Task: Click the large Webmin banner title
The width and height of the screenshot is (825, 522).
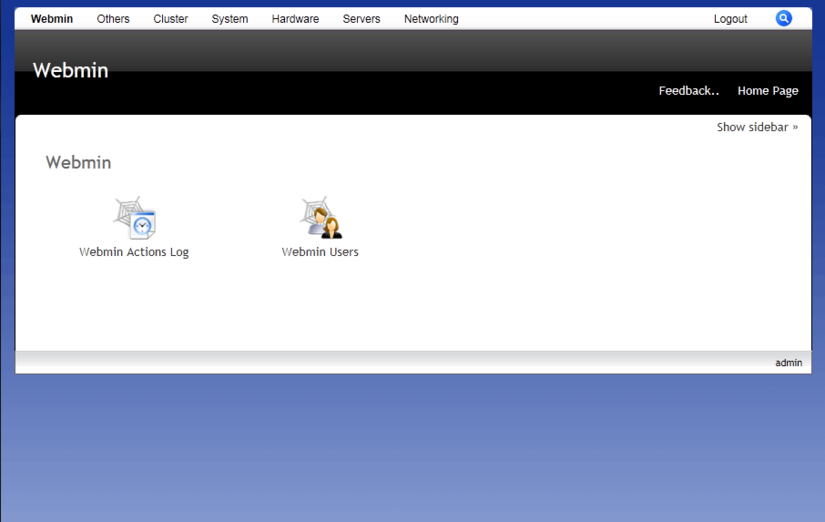Action: pyautogui.click(x=71, y=71)
